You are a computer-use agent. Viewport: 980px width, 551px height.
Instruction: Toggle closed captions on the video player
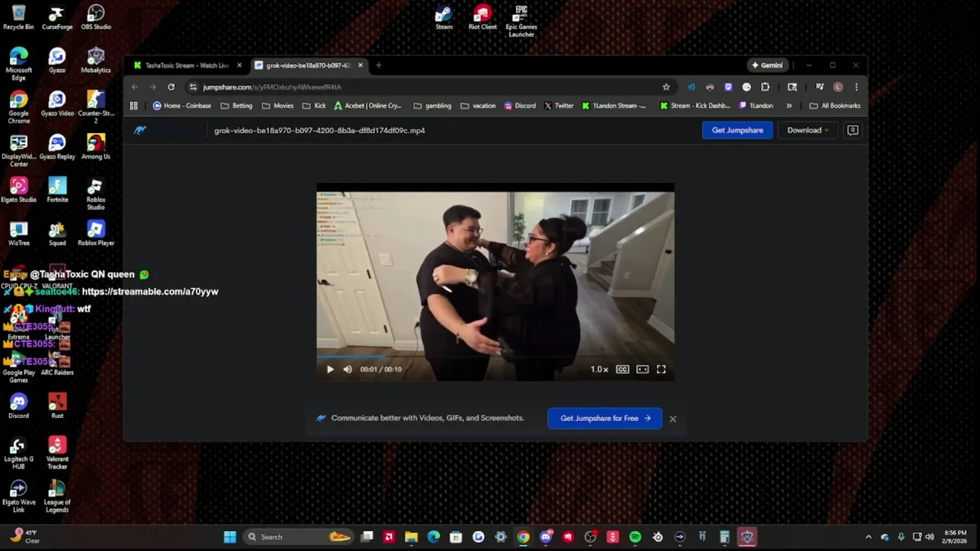622,369
